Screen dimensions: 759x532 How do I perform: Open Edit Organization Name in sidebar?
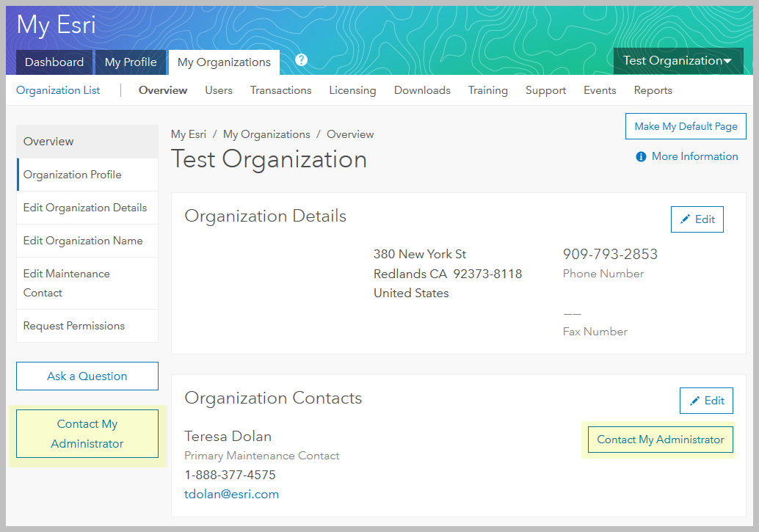coord(87,241)
